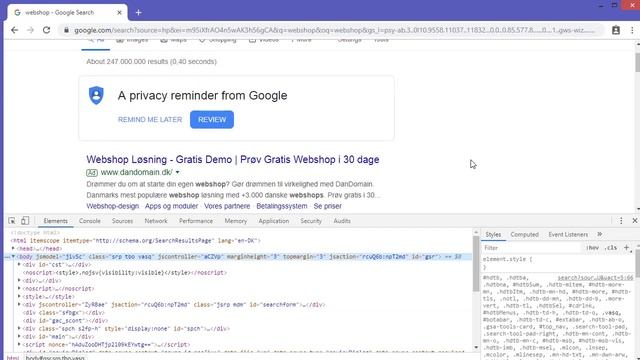Open the Vores partnere sitelink

point(227,206)
